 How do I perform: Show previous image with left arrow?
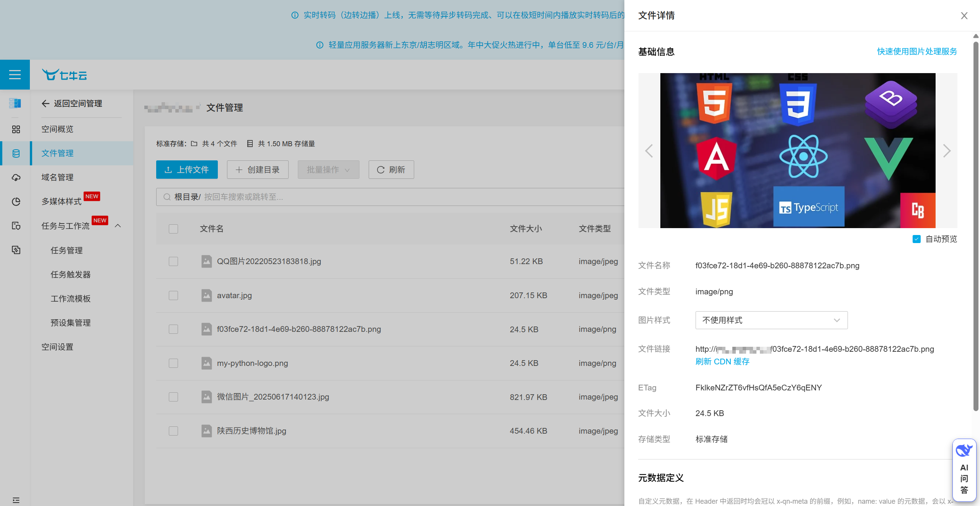click(649, 151)
